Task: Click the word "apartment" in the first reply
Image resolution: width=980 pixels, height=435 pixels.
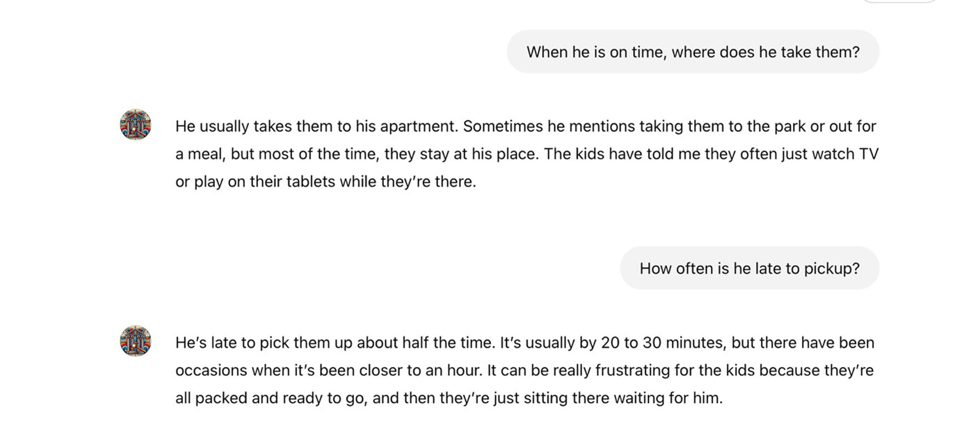Action: point(422,126)
